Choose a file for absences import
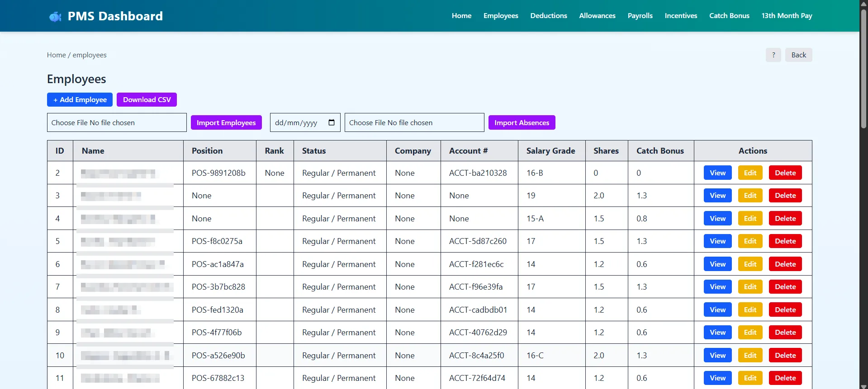868x389 pixels. (414, 122)
